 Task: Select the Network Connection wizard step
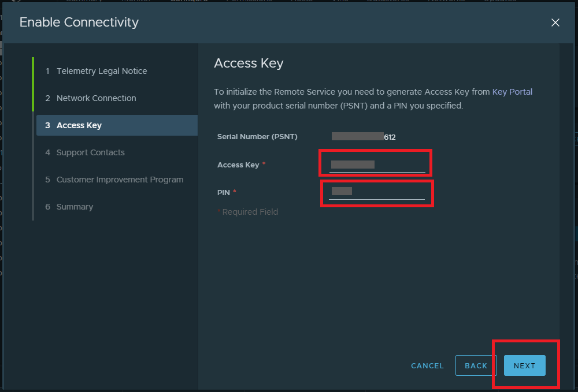point(96,98)
